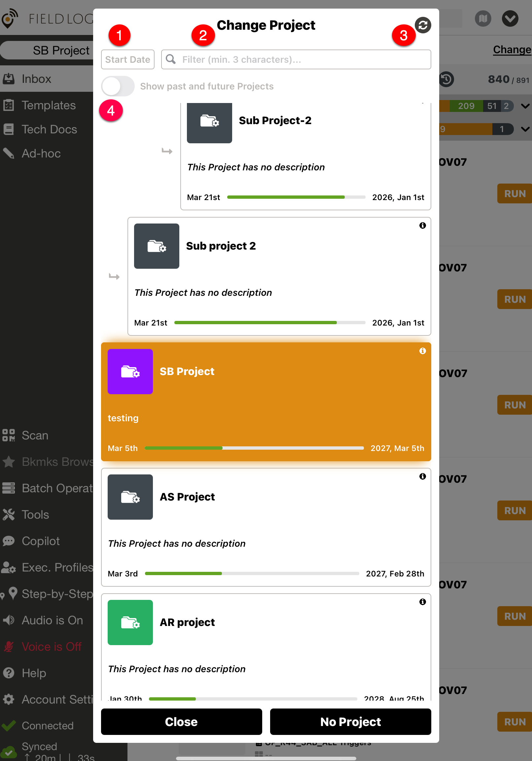
Task: Open the map icon in top bar
Action: pos(482,18)
